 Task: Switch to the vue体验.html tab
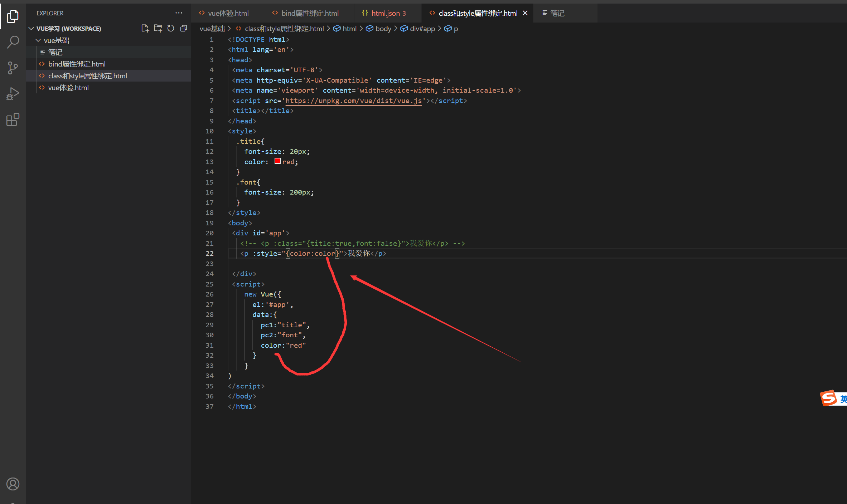pyautogui.click(x=228, y=13)
